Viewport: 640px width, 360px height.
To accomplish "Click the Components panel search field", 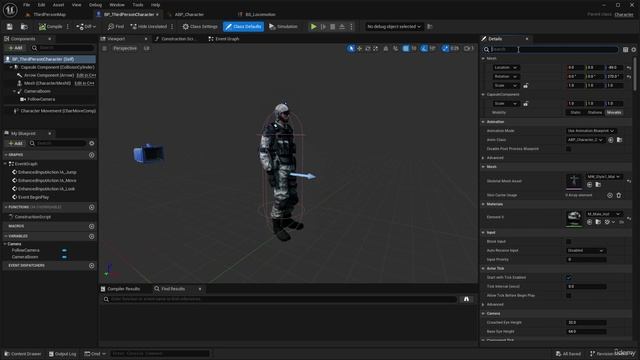I will coord(63,48).
